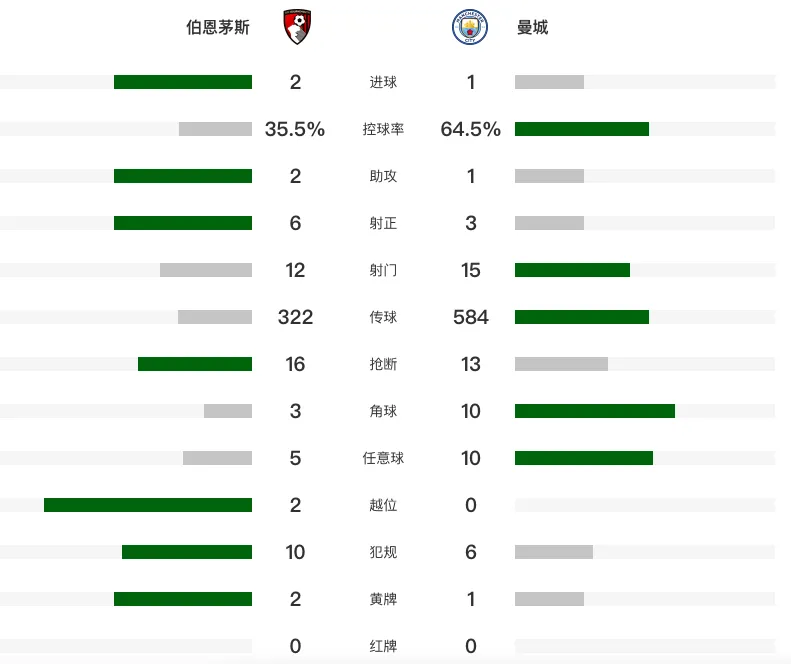Click Bournemouth's green 犯规 bar
791x664 pixels.
point(187,552)
